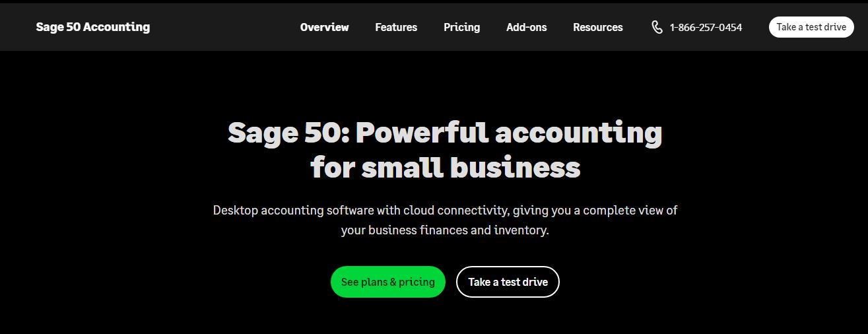Call the 1-866-257-0454 phone number link
This screenshot has width=868, height=334.
(x=706, y=27)
